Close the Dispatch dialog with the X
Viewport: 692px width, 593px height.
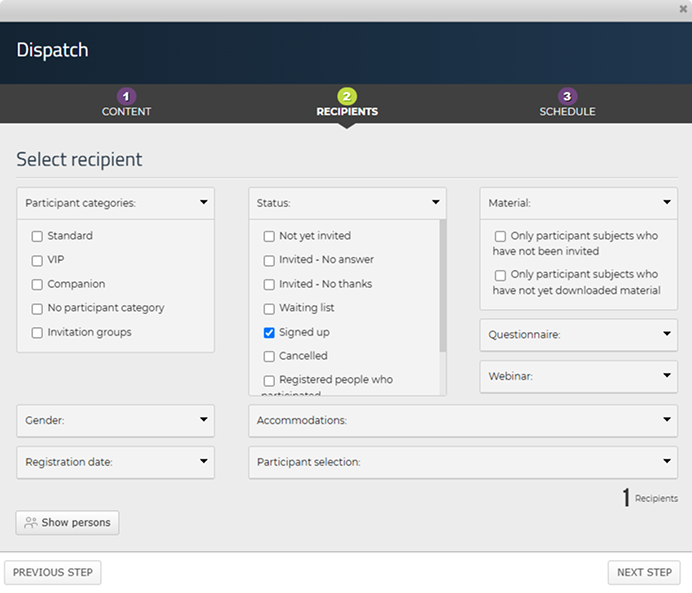[x=683, y=9]
